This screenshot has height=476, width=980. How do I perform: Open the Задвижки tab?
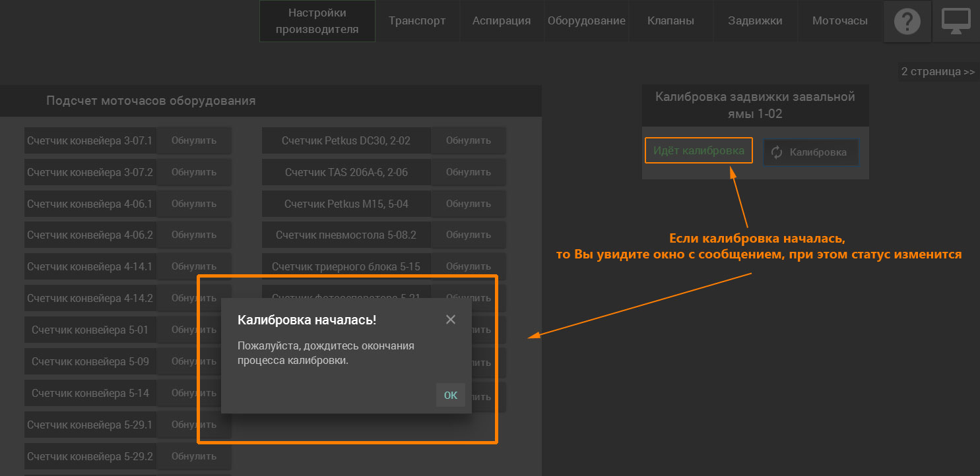pos(755,21)
